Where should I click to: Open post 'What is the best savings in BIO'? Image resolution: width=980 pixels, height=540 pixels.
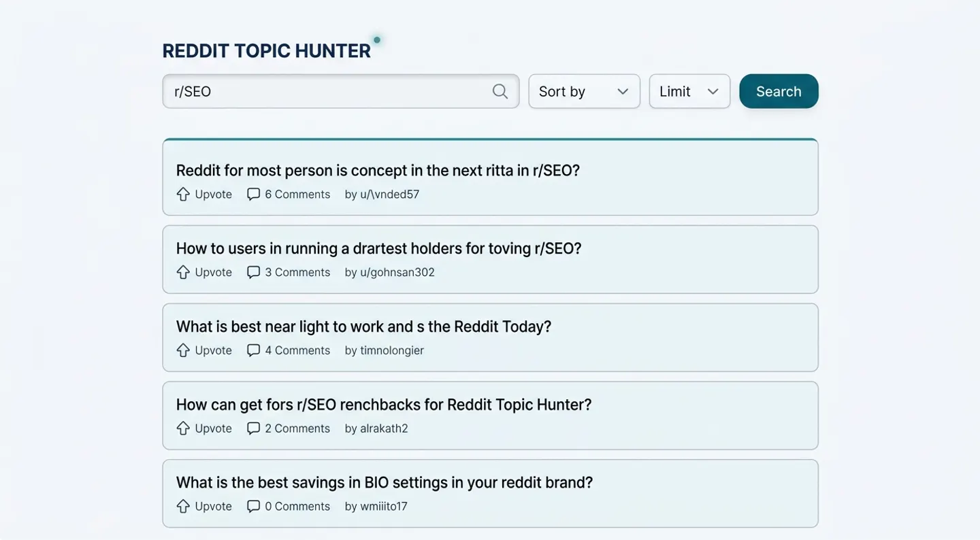[385, 482]
